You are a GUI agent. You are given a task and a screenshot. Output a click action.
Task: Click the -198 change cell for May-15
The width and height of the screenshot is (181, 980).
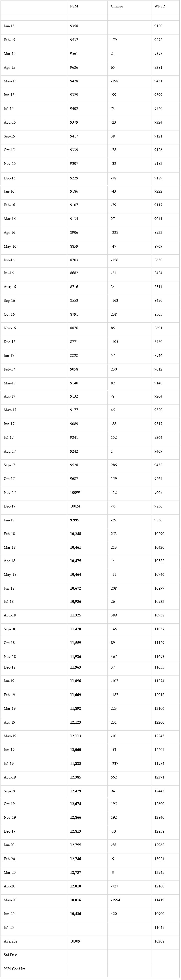(114, 81)
